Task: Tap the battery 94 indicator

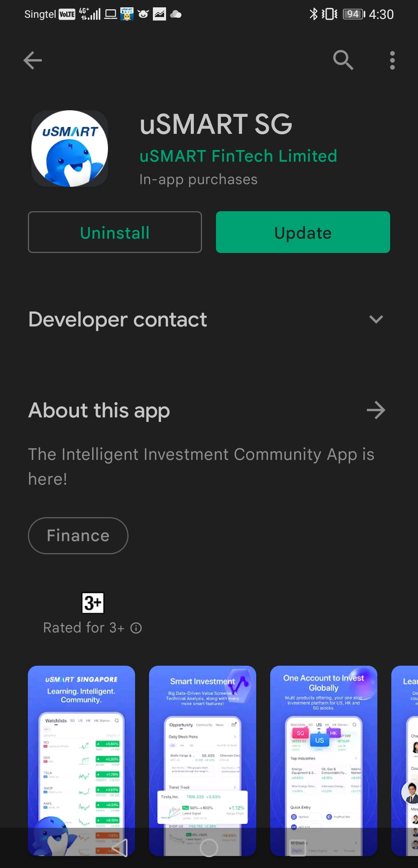Action: (x=354, y=14)
